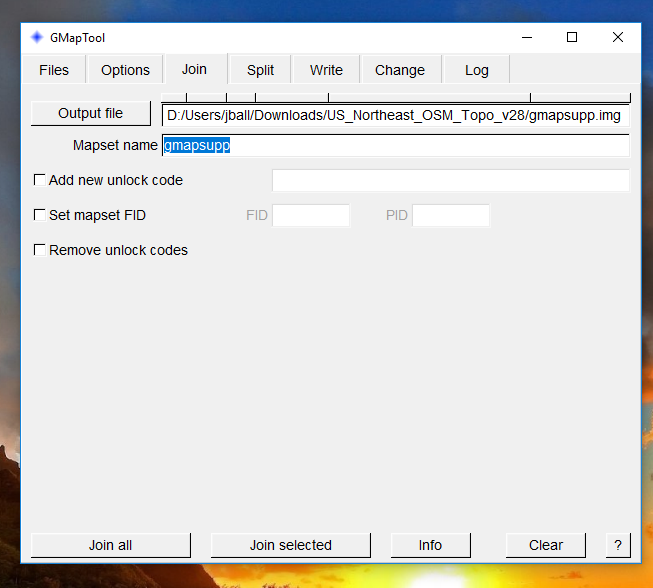
Task: View the Log tab
Action: pos(477,70)
